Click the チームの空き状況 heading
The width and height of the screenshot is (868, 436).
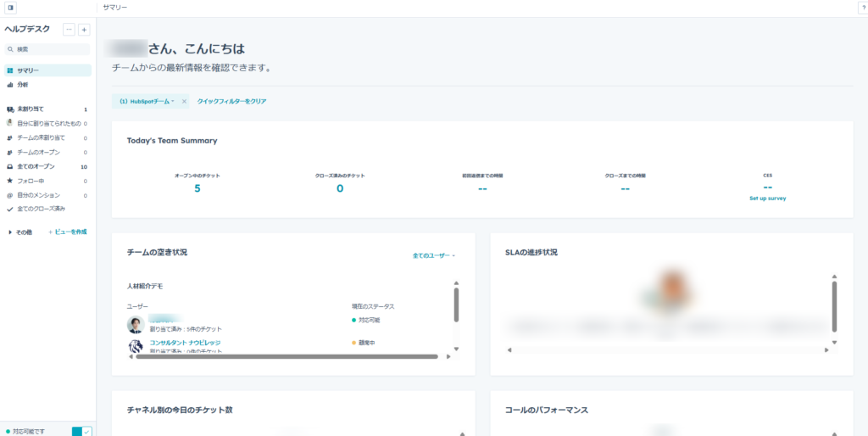click(x=157, y=252)
